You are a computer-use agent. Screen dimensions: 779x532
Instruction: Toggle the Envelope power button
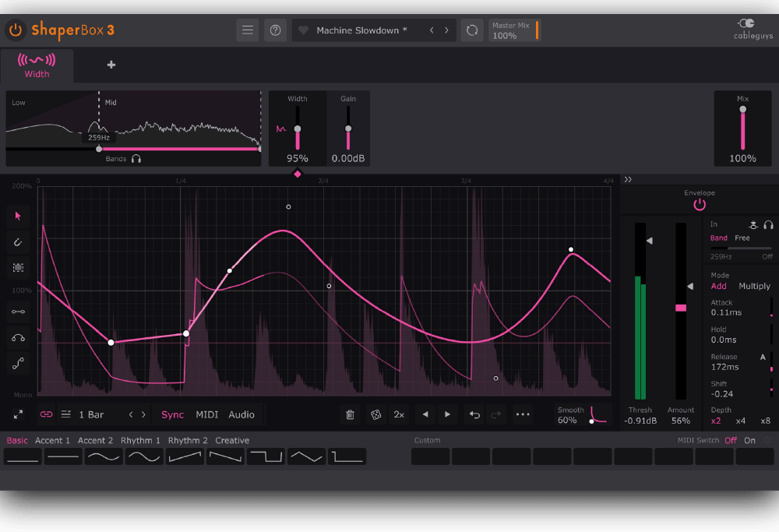pos(700,204)
